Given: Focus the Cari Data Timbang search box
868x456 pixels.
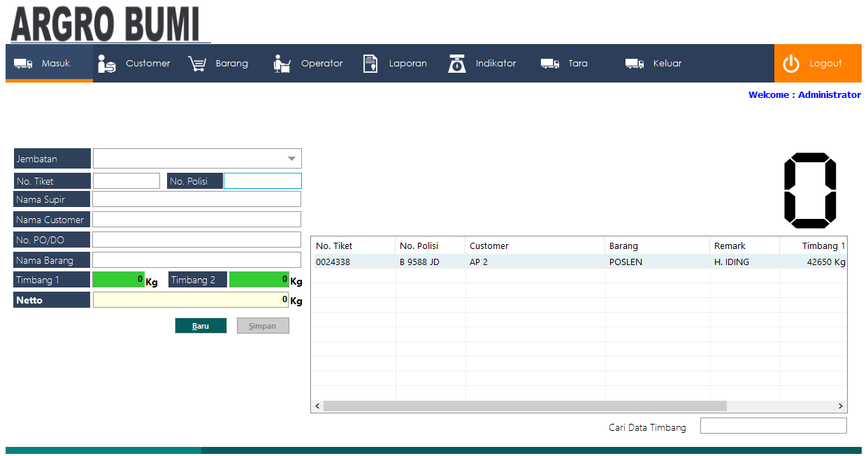Looking at the screenshot, I should [774, 426].
